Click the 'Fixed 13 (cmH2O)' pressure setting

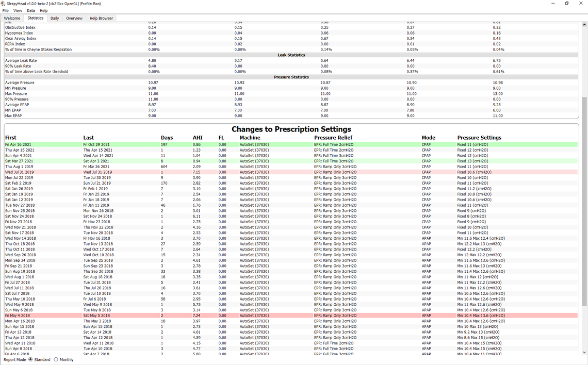pyautogui.click(x=472, y=161)
